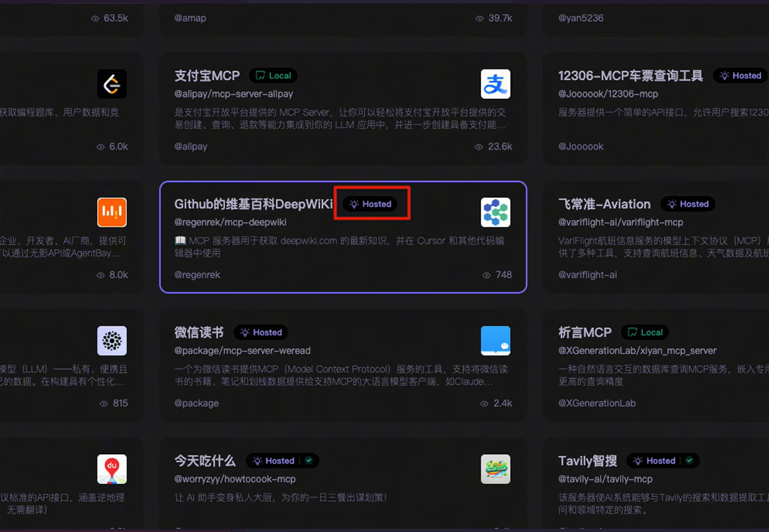Click the verified checkmark on Tavily智搜
The width and height of the screenshot is (769, 532).
point(690,460)
